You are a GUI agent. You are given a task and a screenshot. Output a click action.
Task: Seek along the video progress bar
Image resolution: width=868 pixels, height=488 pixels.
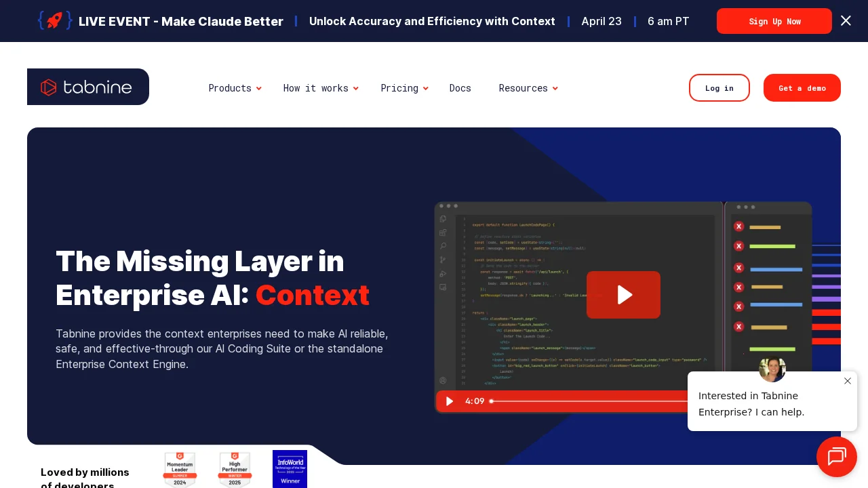[590, 401]
